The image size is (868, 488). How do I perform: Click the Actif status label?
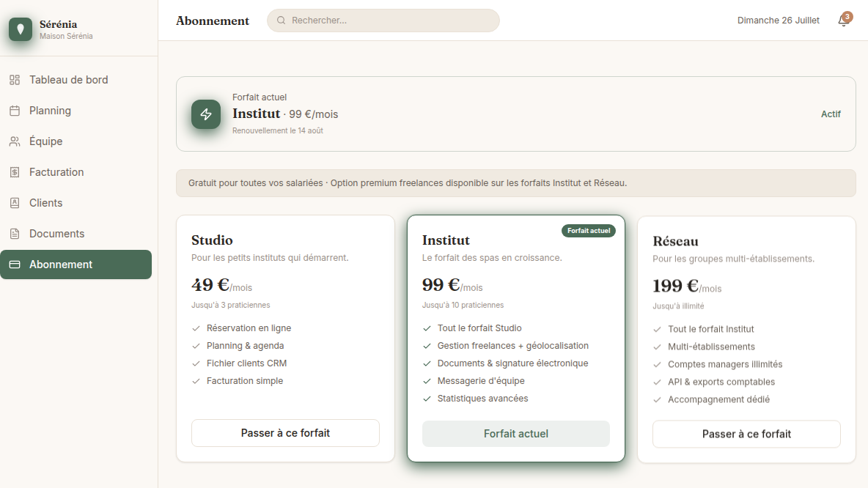pyautogui.click(x=831, y=114)
